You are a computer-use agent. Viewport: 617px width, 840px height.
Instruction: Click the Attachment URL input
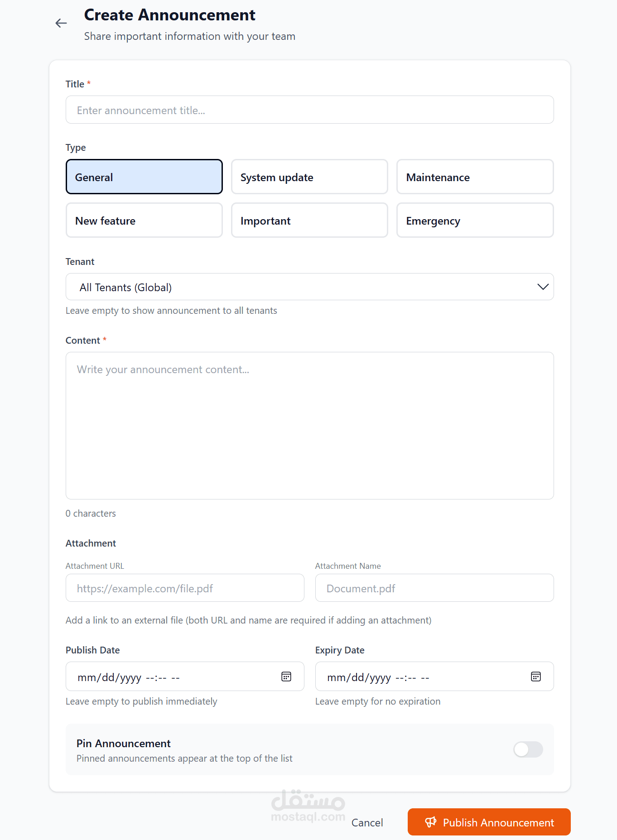(185, 588)
